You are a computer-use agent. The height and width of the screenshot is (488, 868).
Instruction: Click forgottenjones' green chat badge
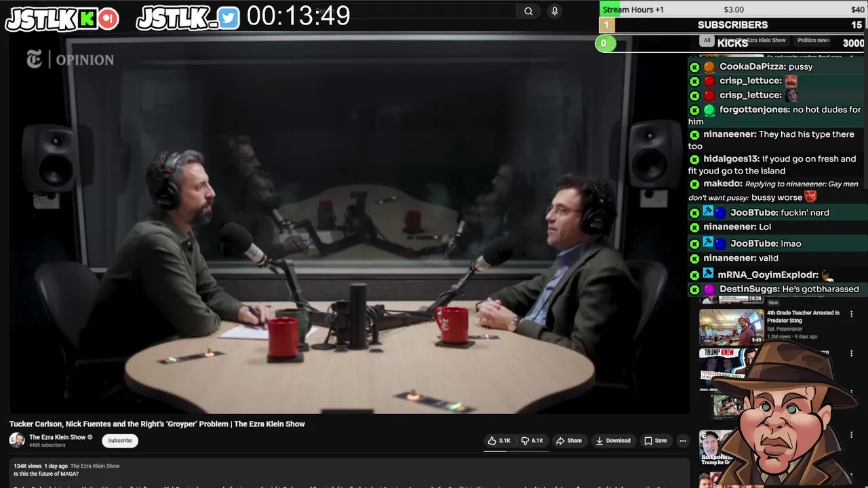709,110
